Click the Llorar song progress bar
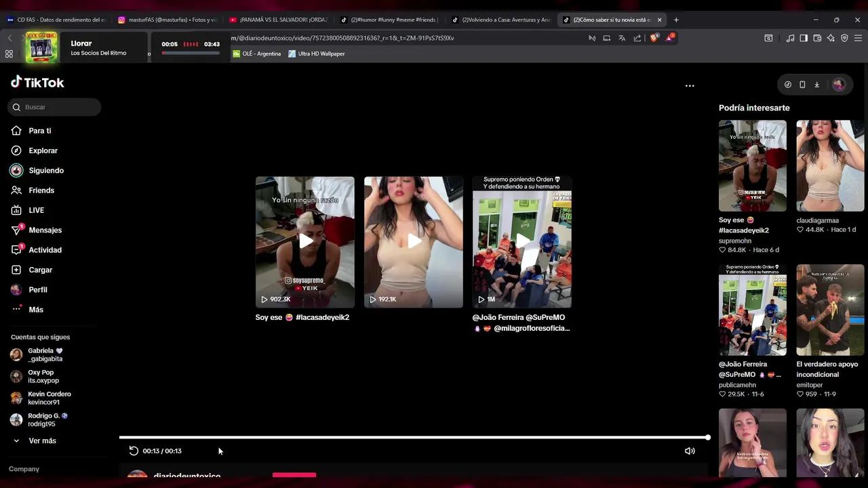 (190, 53)
